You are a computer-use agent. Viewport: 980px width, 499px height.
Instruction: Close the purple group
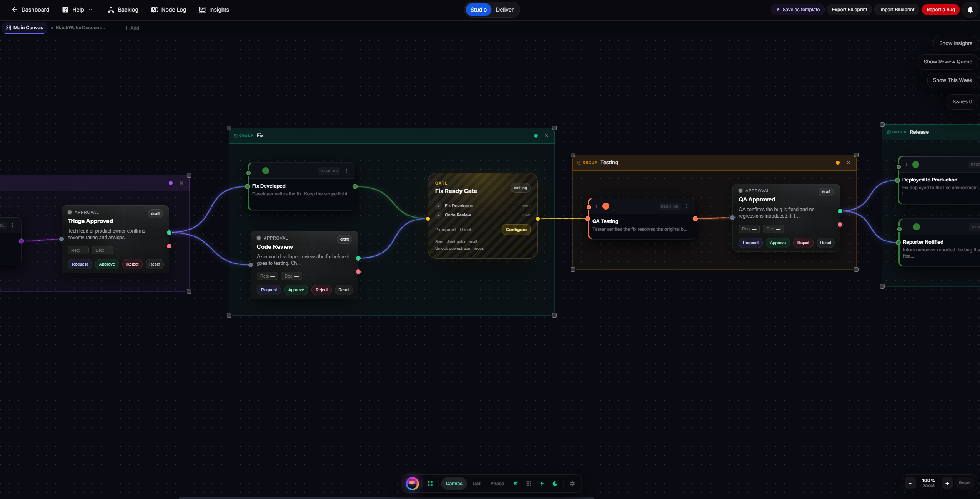click(x=181, y=183)
